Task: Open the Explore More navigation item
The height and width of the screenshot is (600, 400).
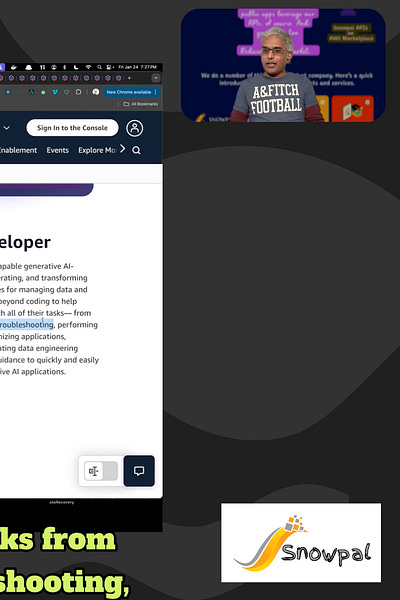Action: (x=97, y=150)
